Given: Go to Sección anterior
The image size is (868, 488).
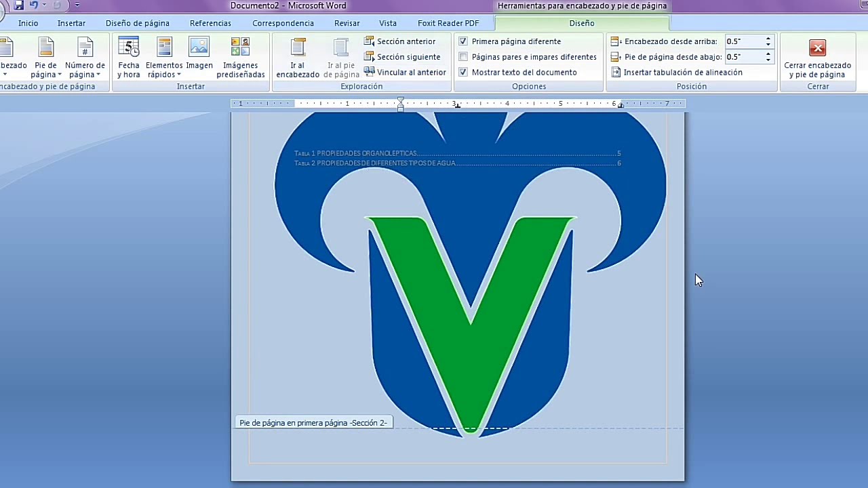Looking at the screenshot, I should point(400,41).
